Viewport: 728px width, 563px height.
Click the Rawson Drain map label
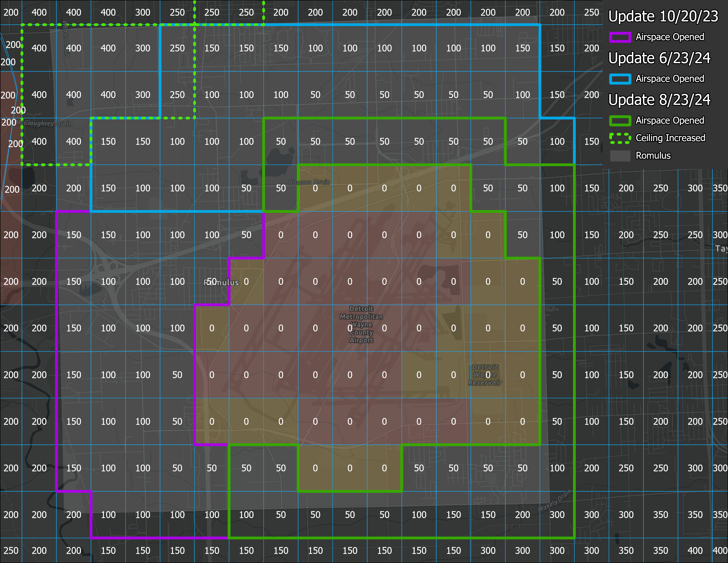[309, 182]
